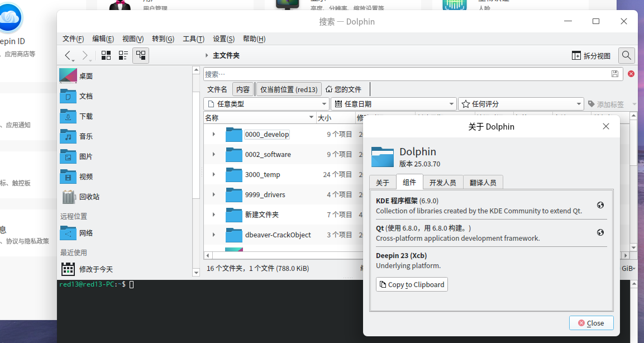Open the Tools (工具) menu
644x343 pixels.
(x=193, y=39)
